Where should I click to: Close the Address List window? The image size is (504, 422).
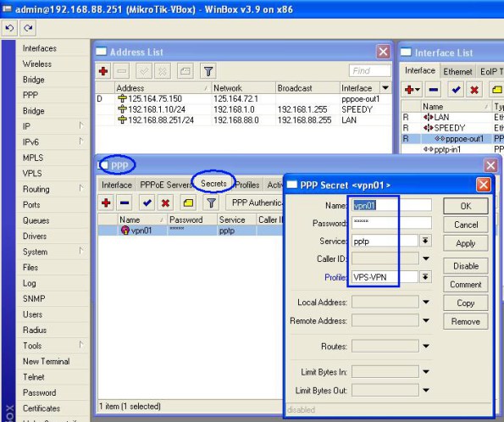(383, 52)
